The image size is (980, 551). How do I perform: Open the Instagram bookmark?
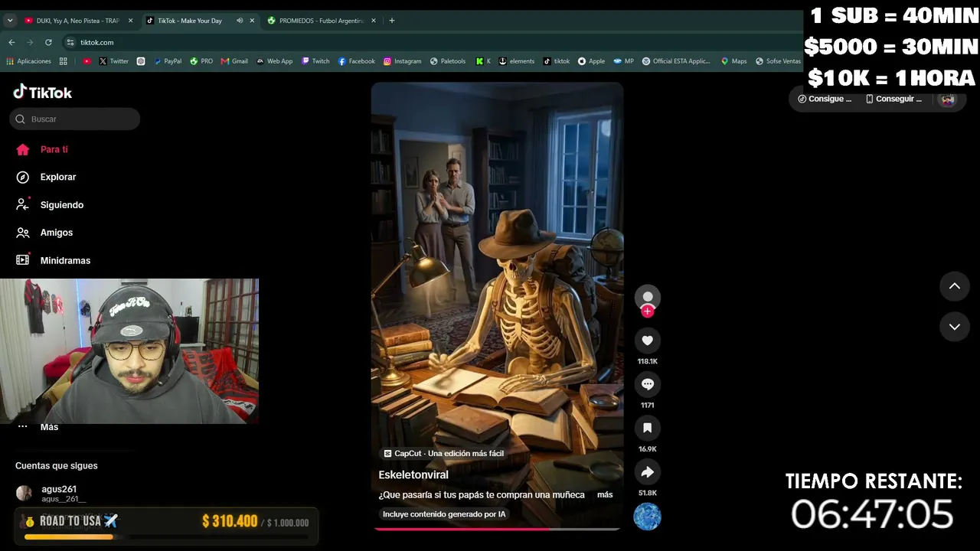(x=403, y=61)
